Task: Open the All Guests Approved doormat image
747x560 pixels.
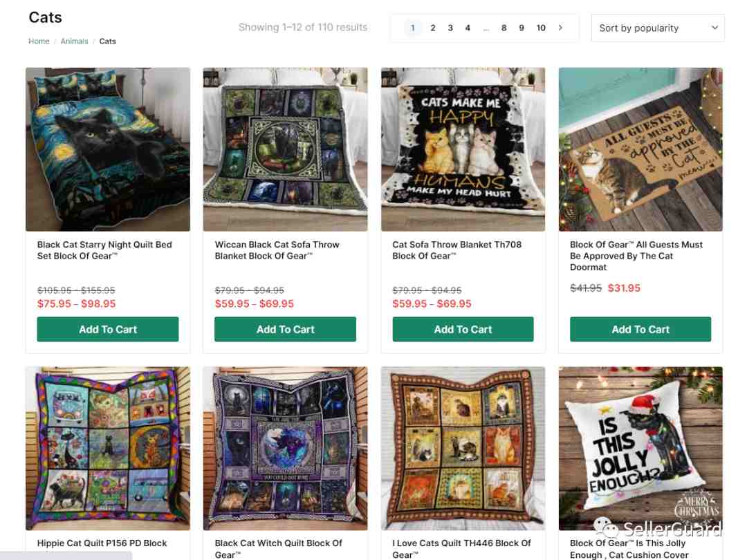Action: click(x=640, y=149)
